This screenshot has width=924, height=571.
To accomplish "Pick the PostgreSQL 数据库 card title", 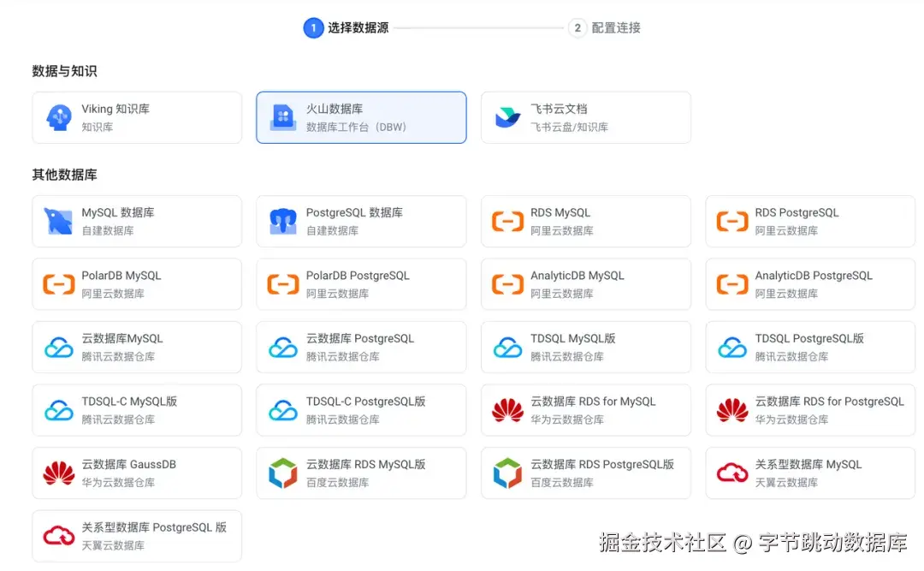I will tap(354, 212).
